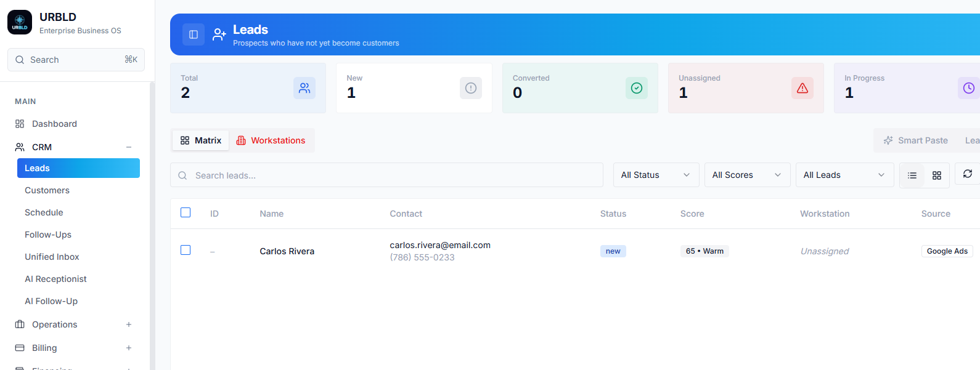This screenshot has height=370, width=980.
Task: Select all leads with header checkbox
Action: [186, 212]
